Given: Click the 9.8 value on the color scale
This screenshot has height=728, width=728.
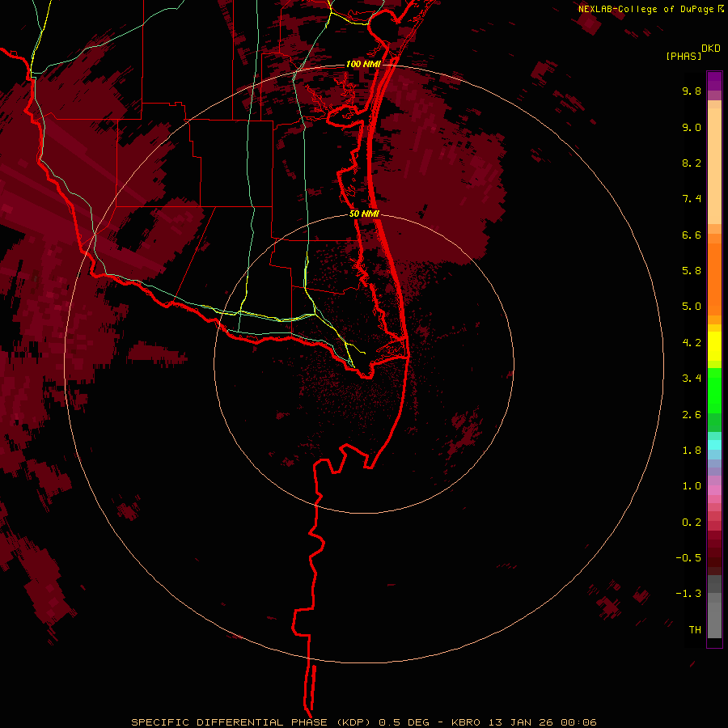Looking at the screenshot, I should (692, 91).
